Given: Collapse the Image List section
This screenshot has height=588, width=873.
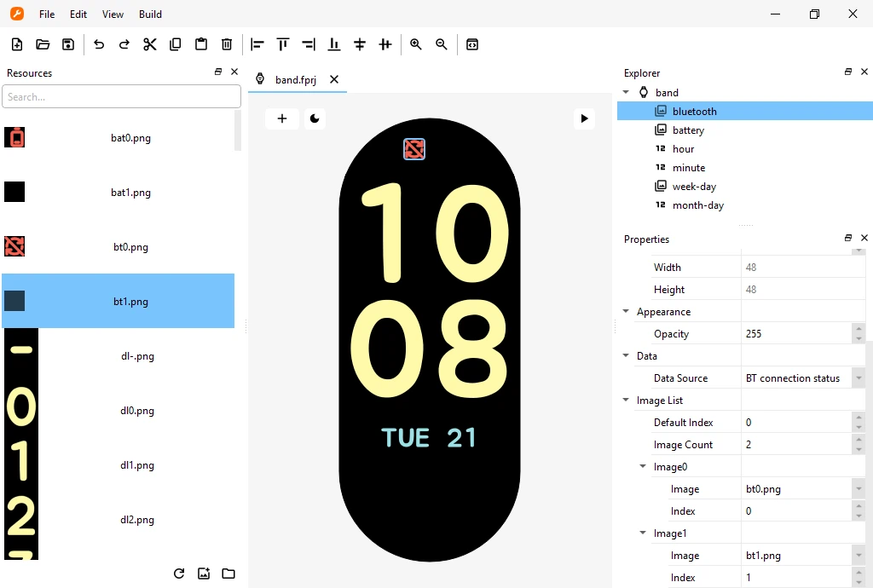Looking at the screenshot, I should [x=625, y=400].
